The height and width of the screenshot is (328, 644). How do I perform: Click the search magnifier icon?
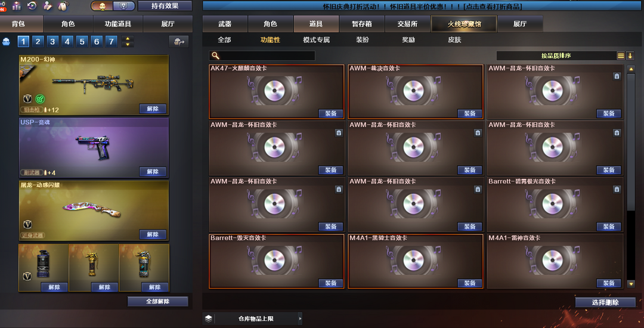215,56
